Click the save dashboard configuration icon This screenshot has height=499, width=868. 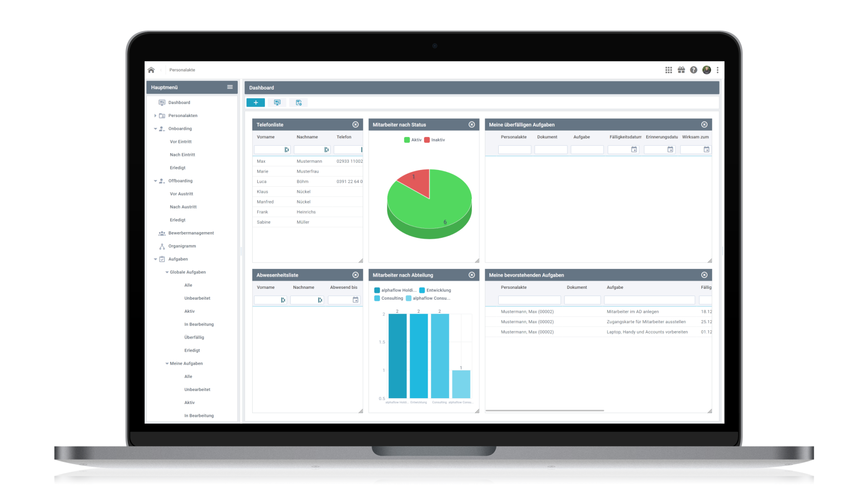[298, 103]
